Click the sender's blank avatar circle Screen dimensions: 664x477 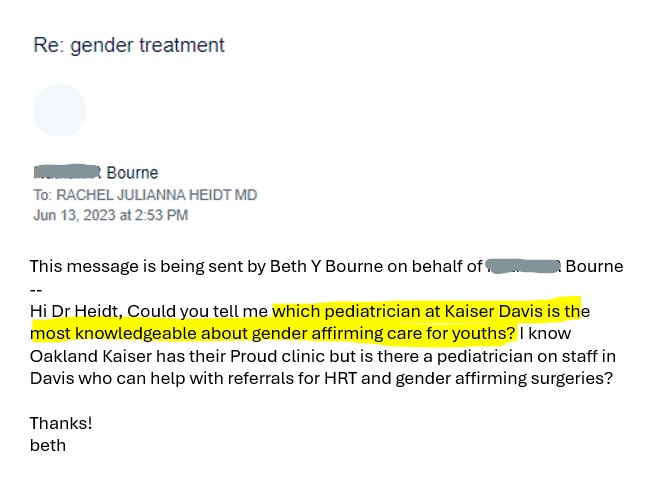tap(60, 110)
